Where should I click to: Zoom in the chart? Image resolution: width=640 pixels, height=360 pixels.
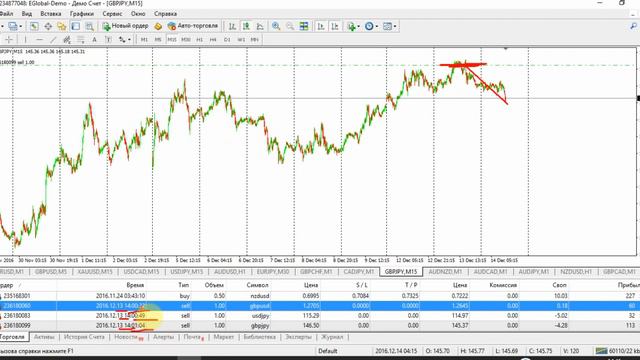coord(276,26)
